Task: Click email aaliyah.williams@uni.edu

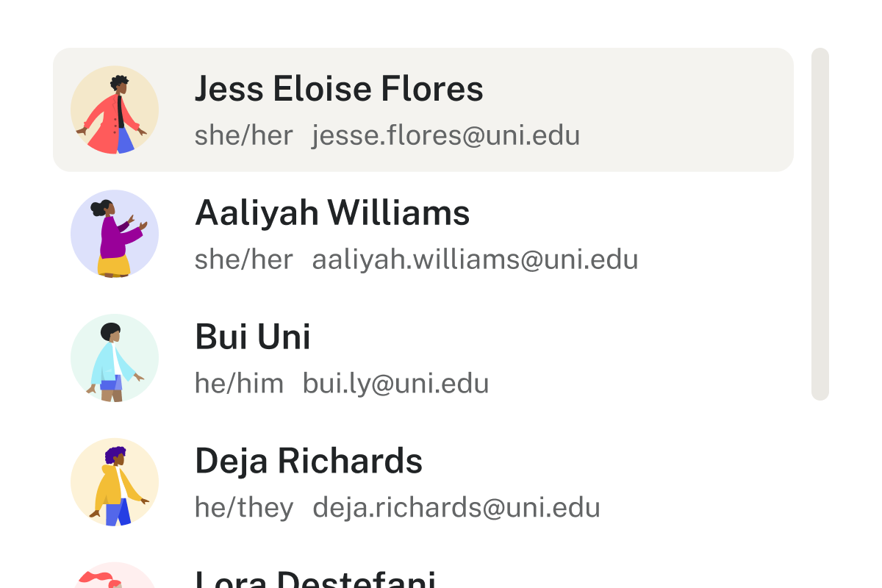Action: tap(476, 259)
